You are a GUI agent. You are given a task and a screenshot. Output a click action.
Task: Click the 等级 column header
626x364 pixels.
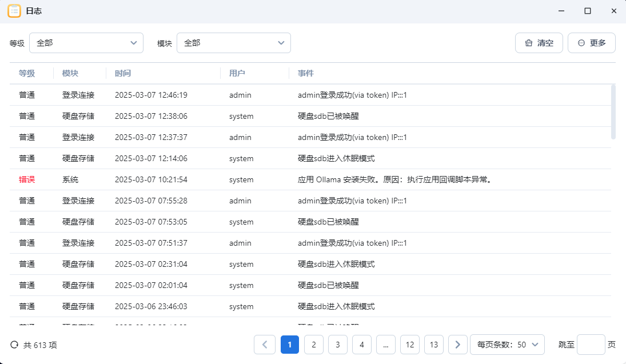[x=27, y=74]
